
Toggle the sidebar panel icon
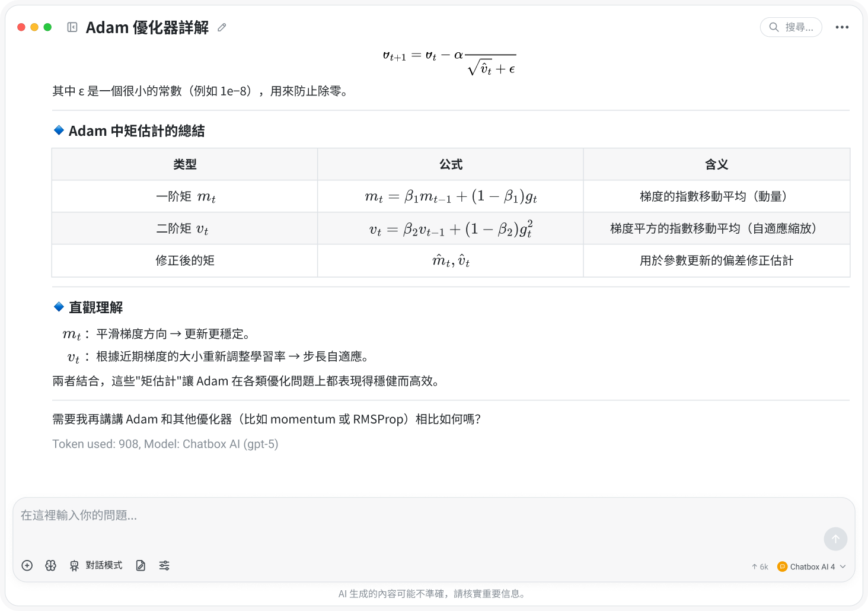pos(72,27)
